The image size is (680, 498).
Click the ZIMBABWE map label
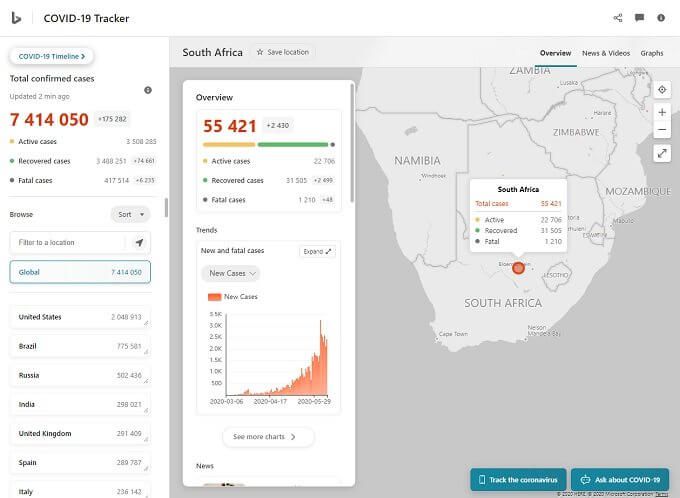click(x=576, y=132)
